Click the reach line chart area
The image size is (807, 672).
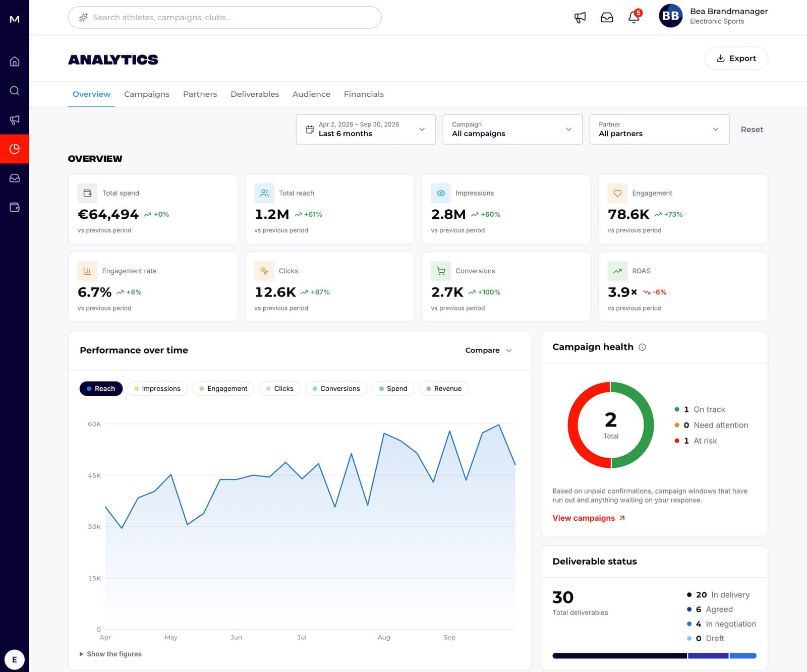(x=310, y=527)
